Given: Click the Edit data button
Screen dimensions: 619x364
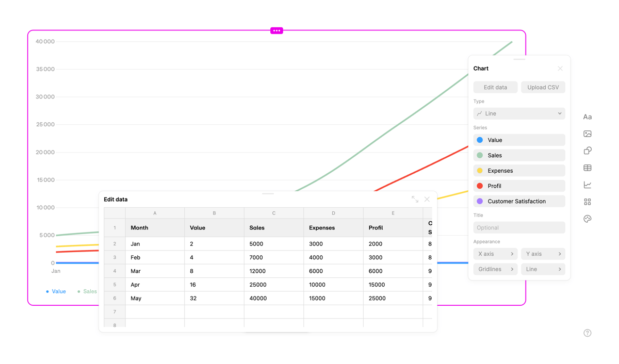Looking at the screenshot, I should pos(495,87).
